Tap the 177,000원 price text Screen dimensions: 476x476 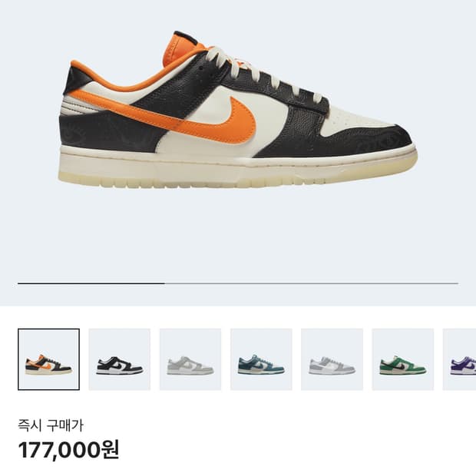click(x=68, y=450)
